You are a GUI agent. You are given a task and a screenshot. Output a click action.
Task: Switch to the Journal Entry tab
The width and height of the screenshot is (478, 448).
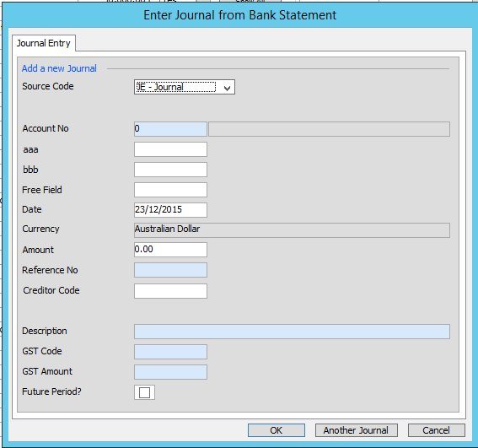click(x=44, y=43)
